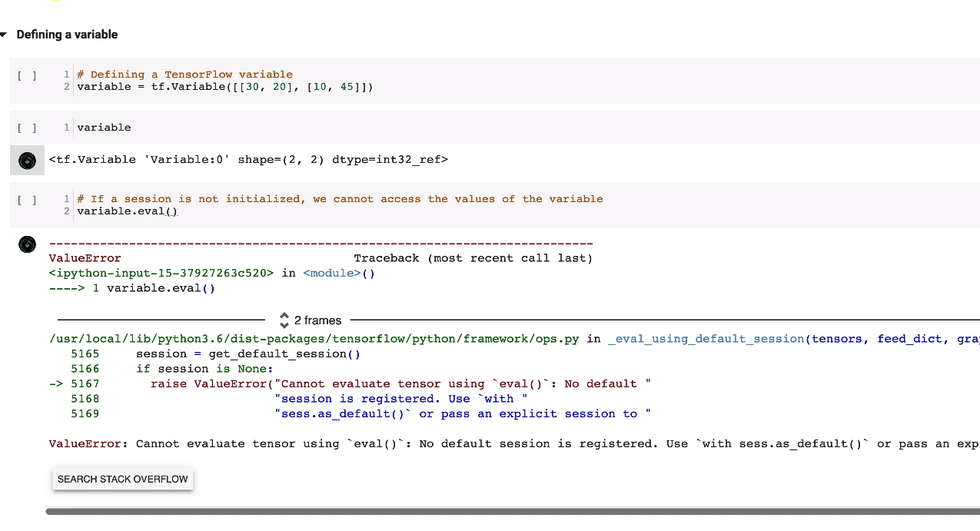Run the cell containing only 'variable'

coord(27,128)
